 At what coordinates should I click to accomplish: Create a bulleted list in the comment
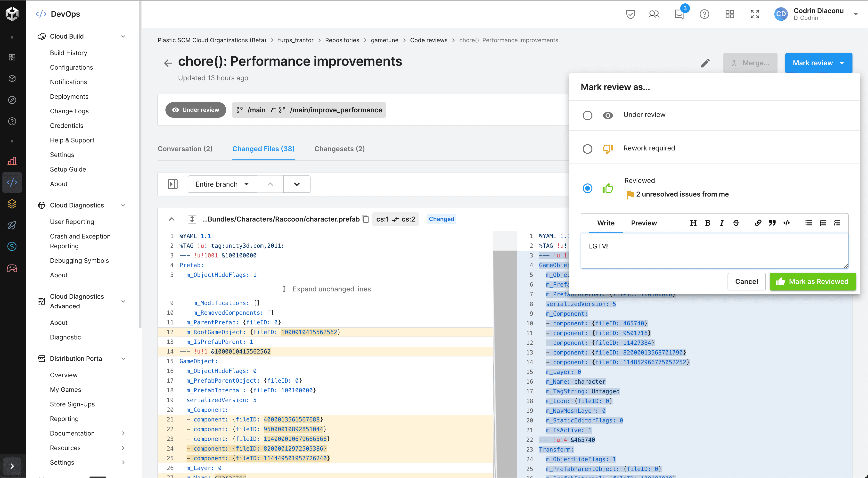[808, 223]
